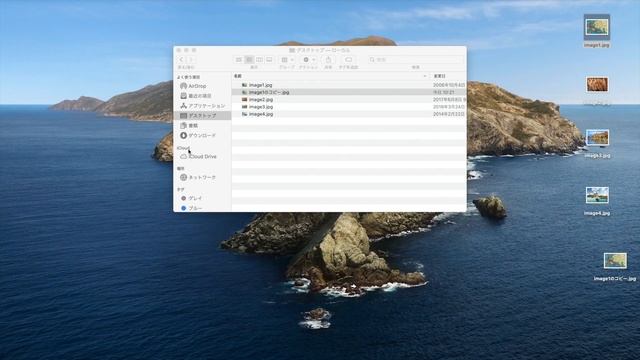The image size is (640, 360).
Task: Minimize the Finder window
Action: (187, 50)
